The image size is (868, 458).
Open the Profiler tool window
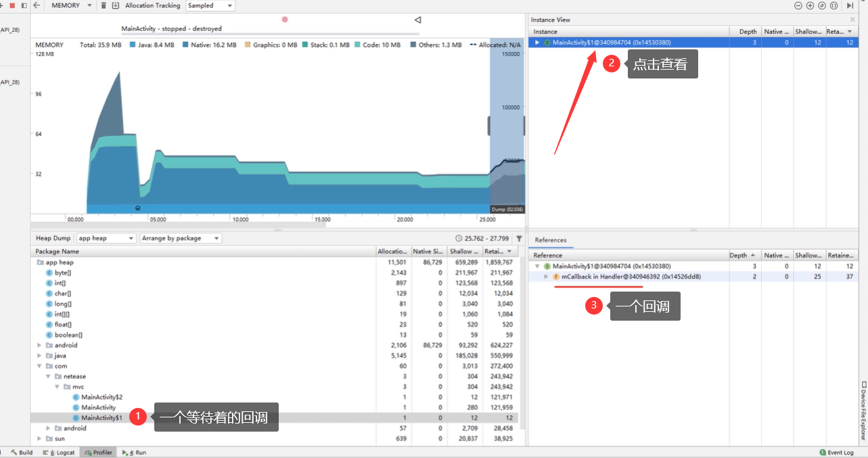pyautogui.click(x=99, y=453)
